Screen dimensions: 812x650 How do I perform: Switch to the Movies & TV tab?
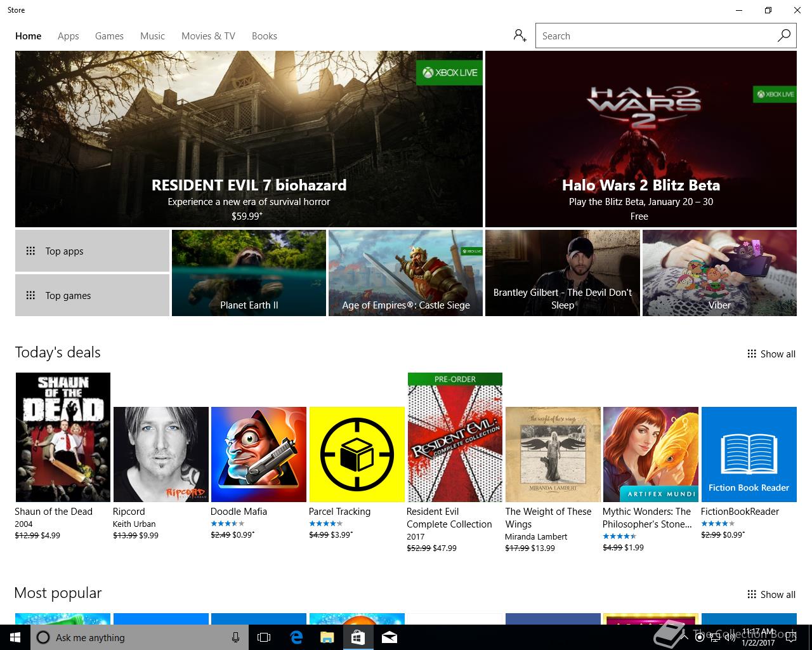coord(208,36)
